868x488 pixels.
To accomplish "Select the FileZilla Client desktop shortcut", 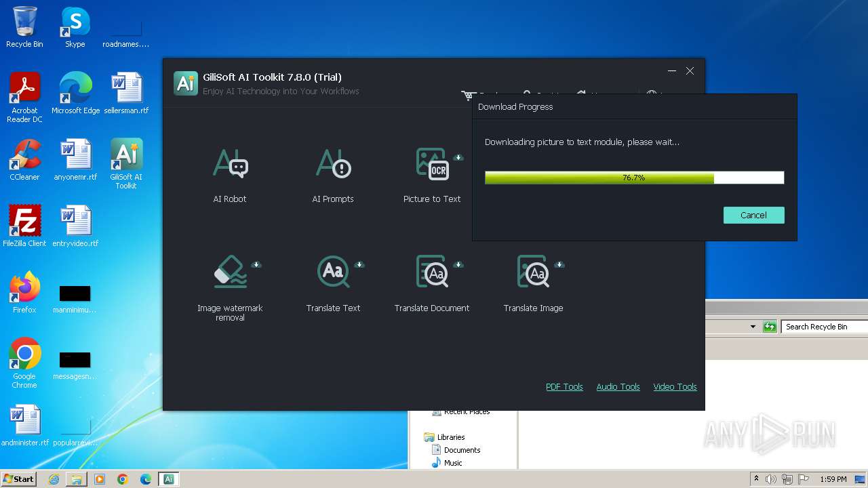I will pos(24,226).
